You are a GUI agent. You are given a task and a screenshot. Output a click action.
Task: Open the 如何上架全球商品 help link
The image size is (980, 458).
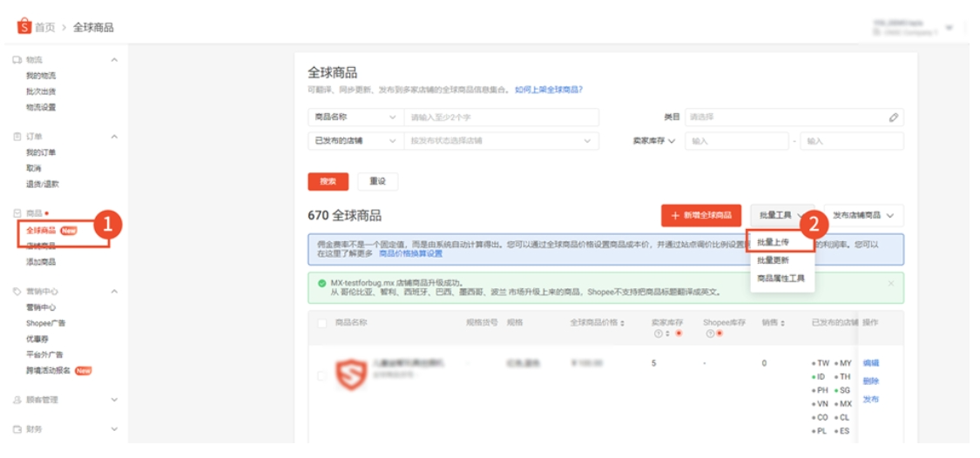coord(548,90)
